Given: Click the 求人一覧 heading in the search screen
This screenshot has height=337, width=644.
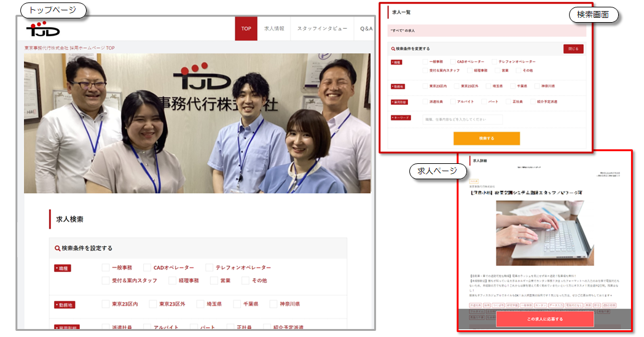Looking at the screenshot, I should 401,12.
